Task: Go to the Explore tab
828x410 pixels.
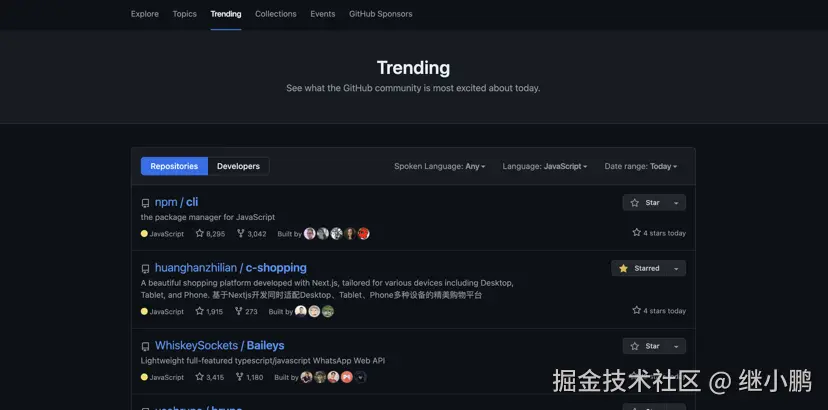Action: click(144, 14)
